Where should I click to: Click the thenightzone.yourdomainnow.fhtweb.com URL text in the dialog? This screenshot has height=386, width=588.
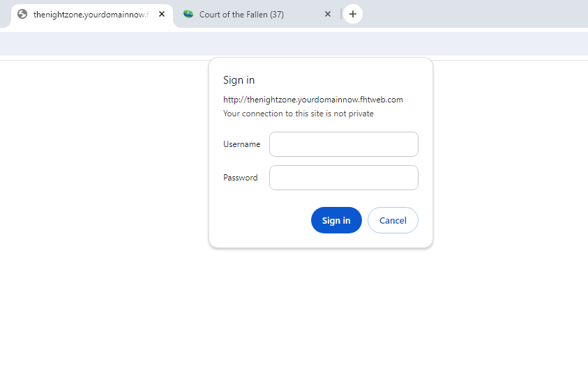coord(313,100)
